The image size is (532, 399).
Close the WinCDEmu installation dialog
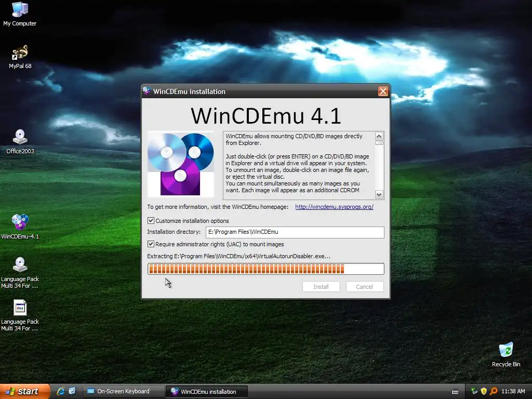click(x=383, y=91)
